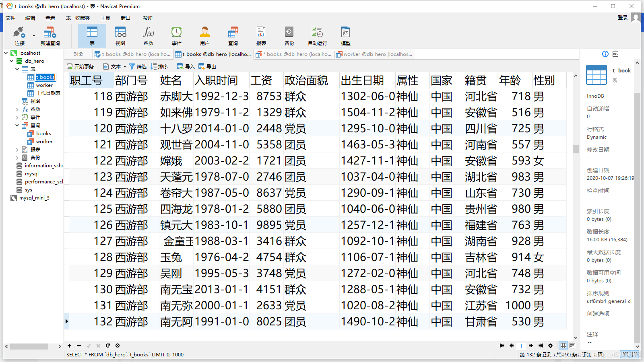Click the 新建查询 new query icon

point(50,36)
